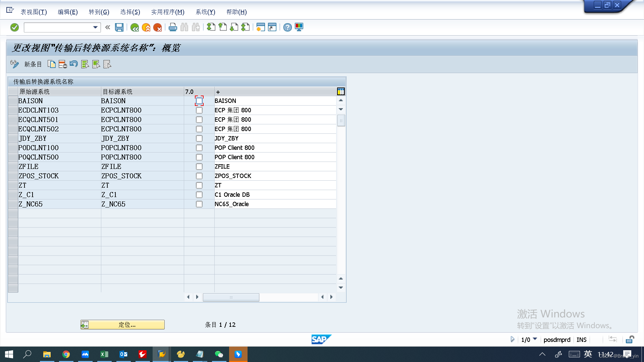
Task: Tick the 7.0 checkbox for JDY_ZBY row
Action: click(199, 138)
